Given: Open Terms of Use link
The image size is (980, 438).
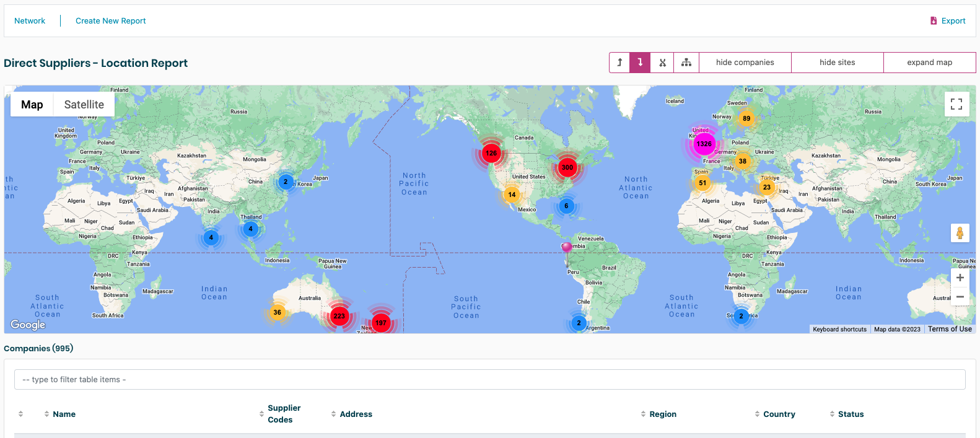Looking at the screenshot, I should [949, 329].
